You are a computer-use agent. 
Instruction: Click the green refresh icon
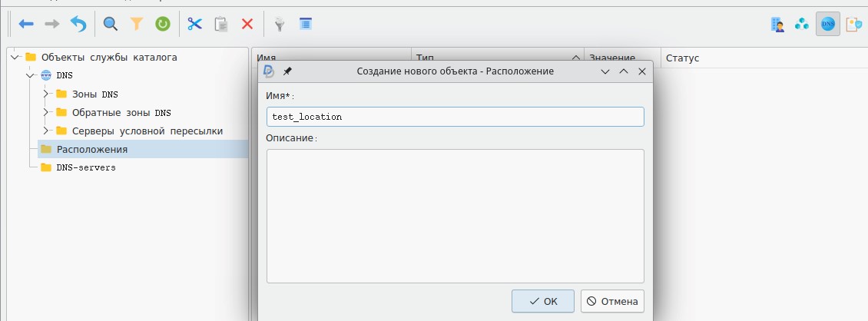click(163, 25)
